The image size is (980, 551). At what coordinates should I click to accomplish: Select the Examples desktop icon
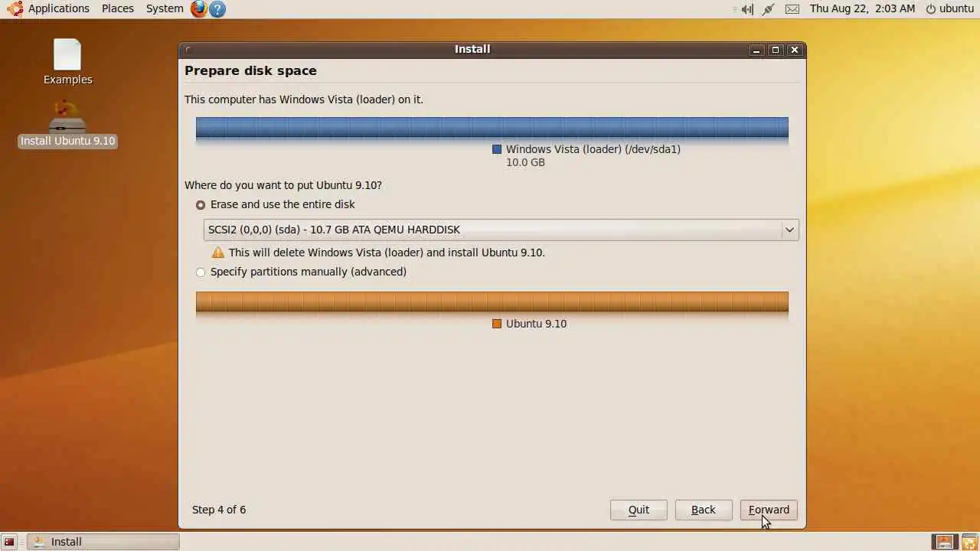pyautogui.click(x=67, y=62)
